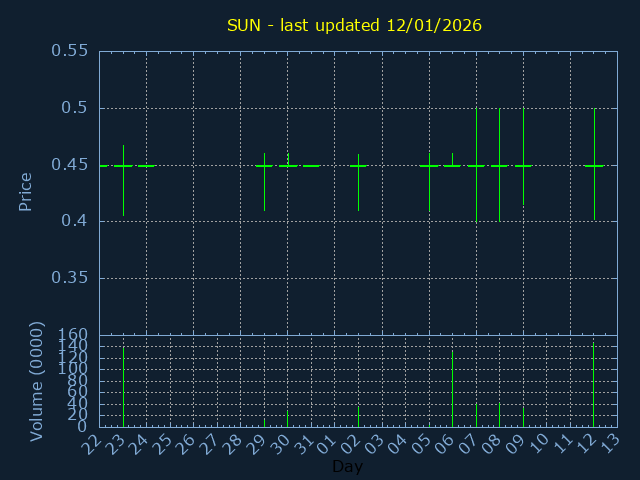Click the x-axis day label '22'

[93, 442]
